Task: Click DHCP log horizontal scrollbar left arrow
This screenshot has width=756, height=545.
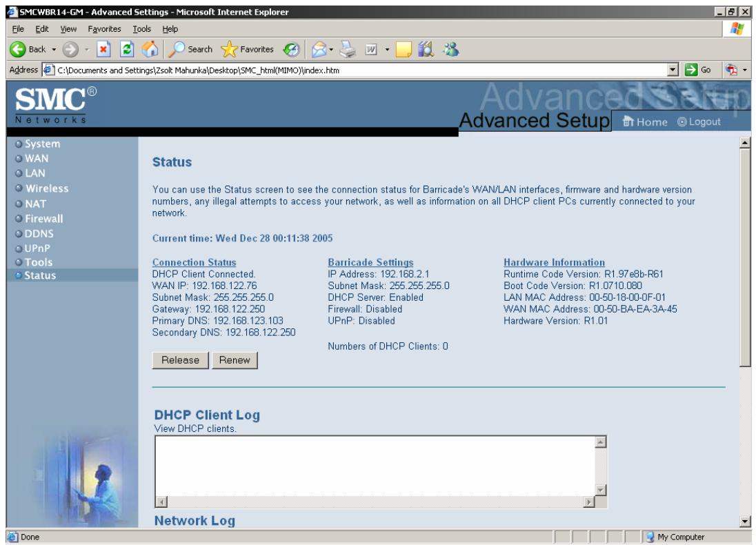Action: (x=162, y=502)
